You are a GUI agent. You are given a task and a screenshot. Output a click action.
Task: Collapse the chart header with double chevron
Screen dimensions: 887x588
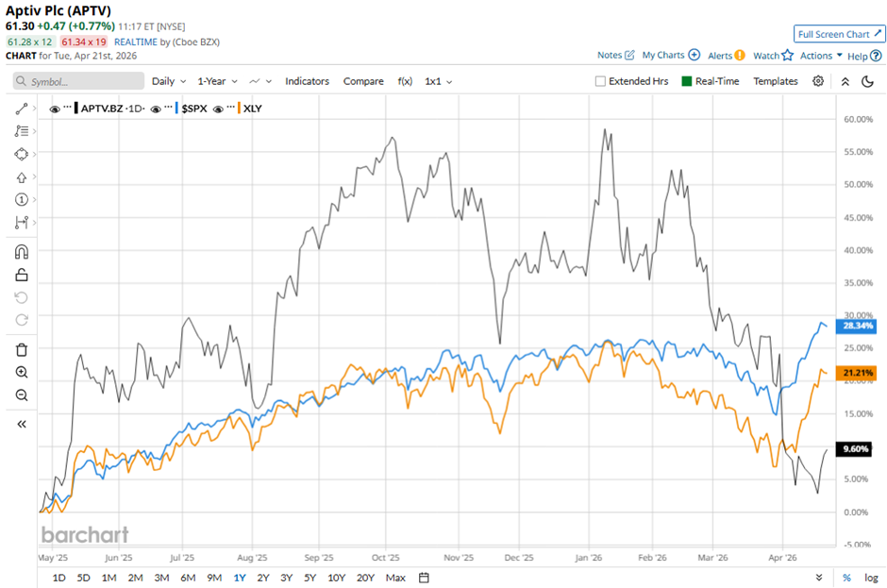(845, 81)
